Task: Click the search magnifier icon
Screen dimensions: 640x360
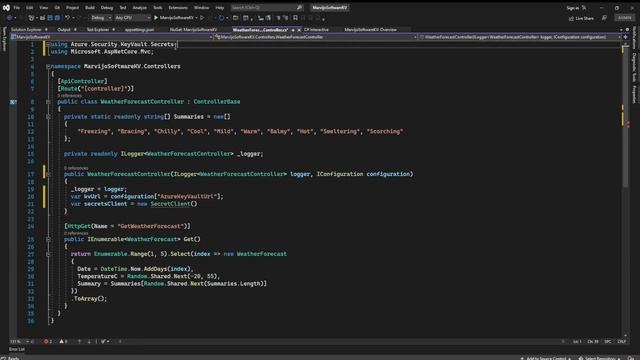Action: pos(299,7)
